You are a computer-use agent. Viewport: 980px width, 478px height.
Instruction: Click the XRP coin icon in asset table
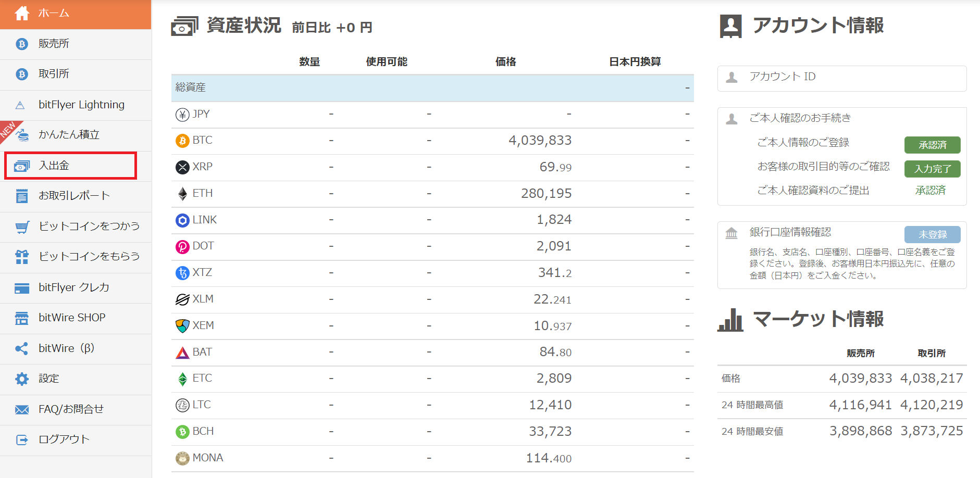click(x=182, y=167)
